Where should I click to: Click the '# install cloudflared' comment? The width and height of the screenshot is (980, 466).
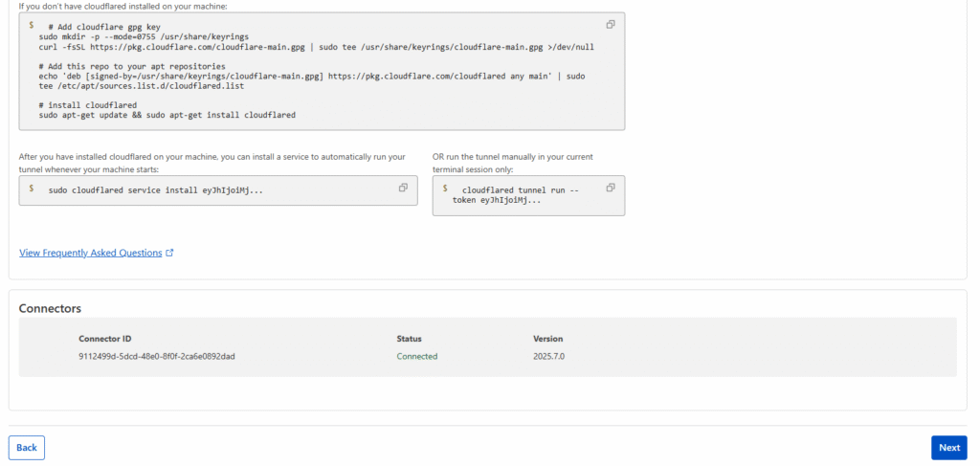[x=87, y=105]
